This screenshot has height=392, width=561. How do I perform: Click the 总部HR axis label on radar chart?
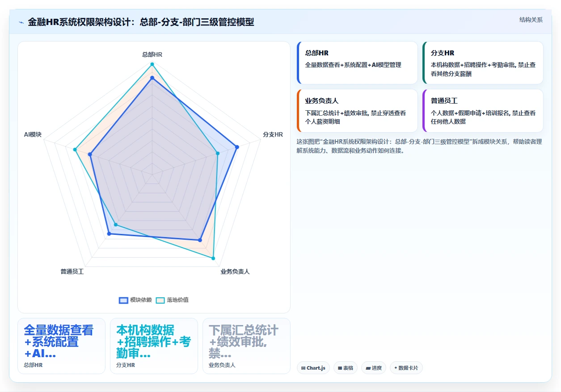(152, 54)
